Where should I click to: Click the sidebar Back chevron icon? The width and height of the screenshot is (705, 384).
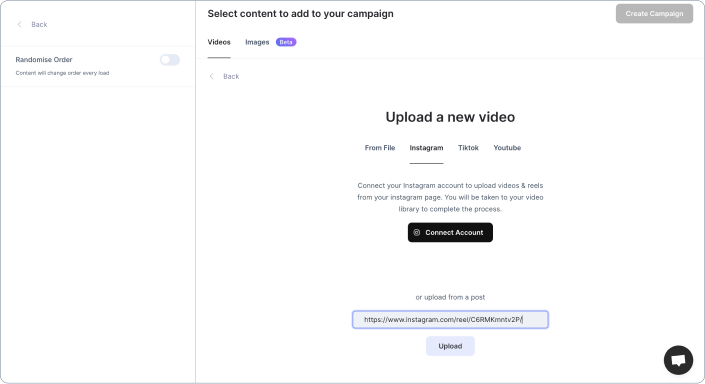click(x=19, y=24)
